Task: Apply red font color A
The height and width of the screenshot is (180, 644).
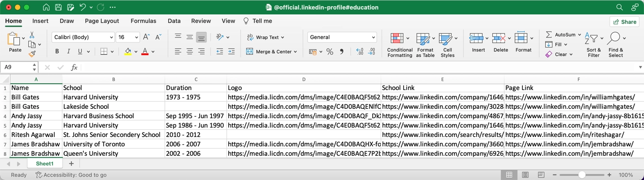Action: coord(145,51)
